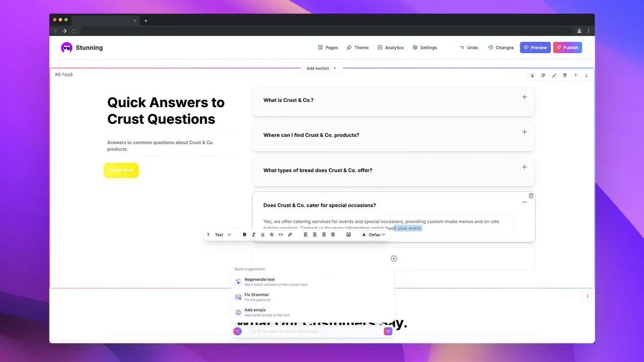Viewport: 644px width, 362px height.
Task: Click the Order Now button
Action: pyautogui.click(x=121, y=170)
